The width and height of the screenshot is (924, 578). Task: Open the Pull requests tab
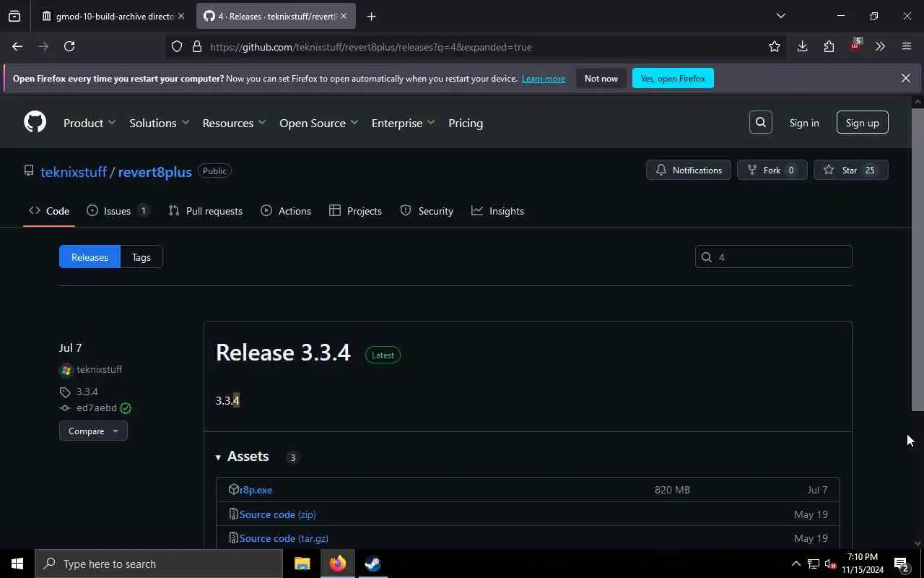pyautogui.click(x=206, y=211)
